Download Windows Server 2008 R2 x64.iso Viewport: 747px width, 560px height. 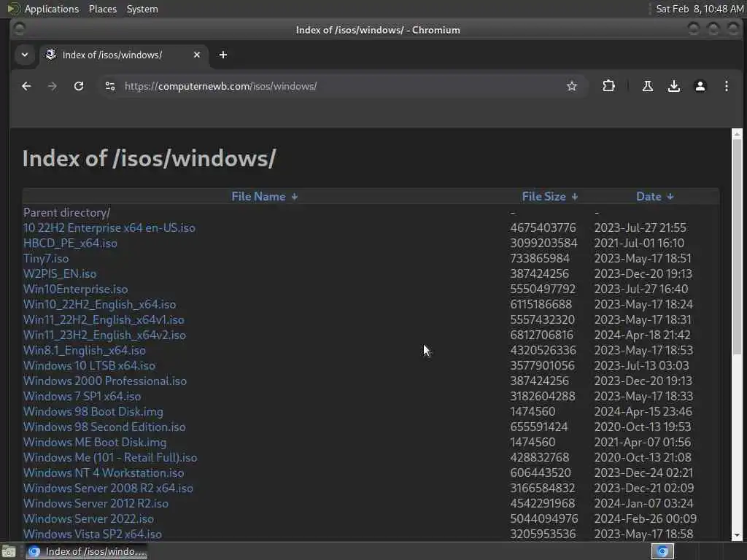click(108, 488)
